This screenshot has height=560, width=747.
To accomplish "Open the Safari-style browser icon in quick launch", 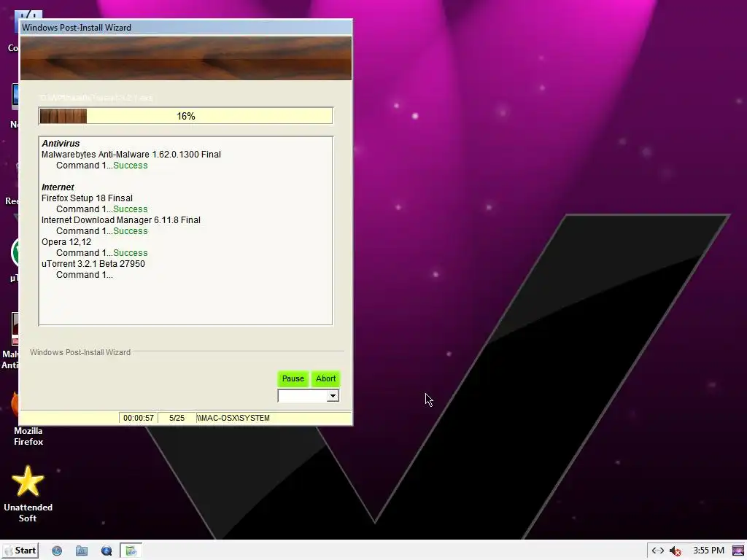I will tap(57, 551).
